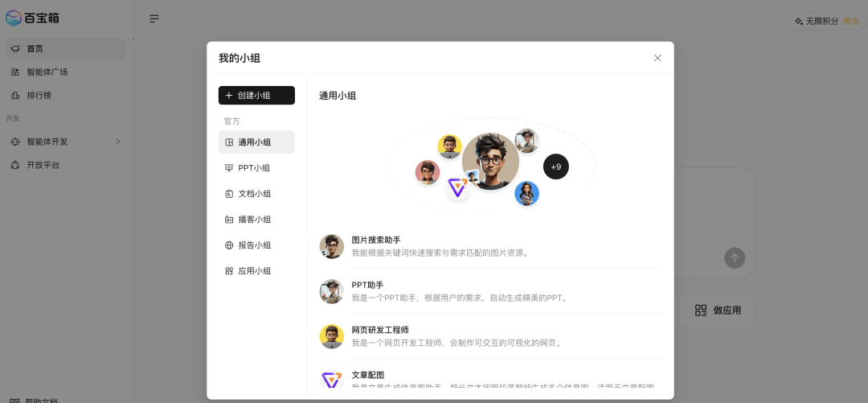
Task: Close the 我的小组 dialog
Action: pos(657,58)
